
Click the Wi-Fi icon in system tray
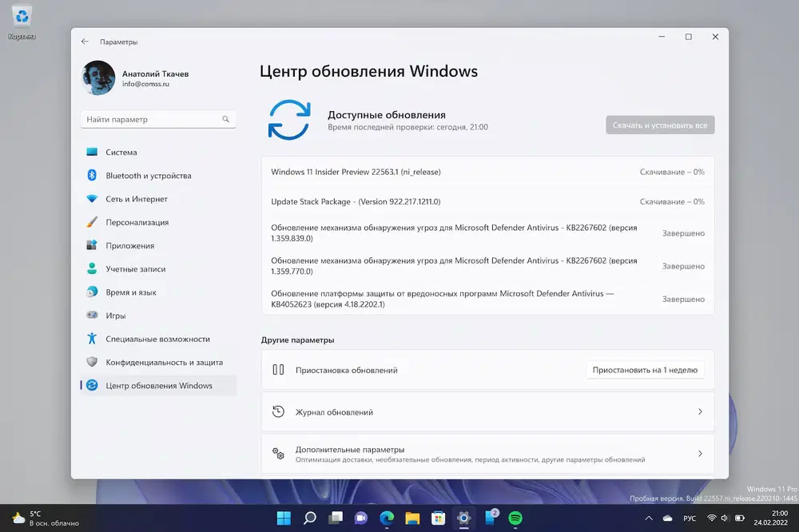click(x=712, y=518)
